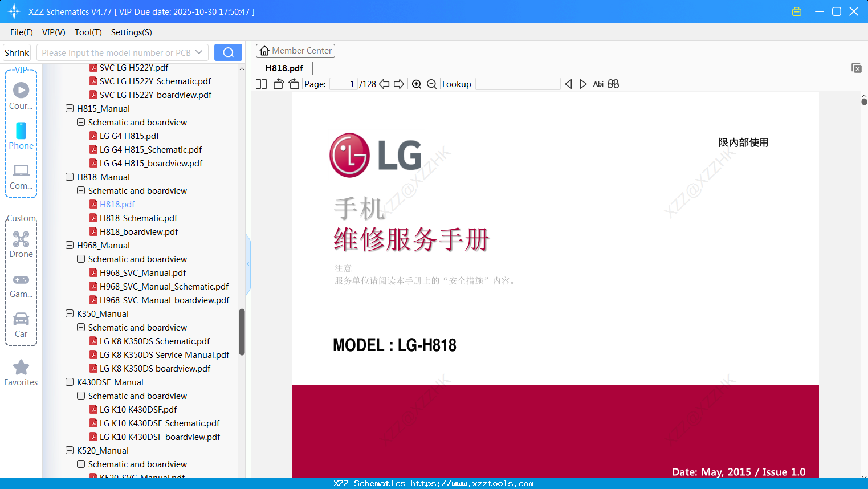This screenshot has height=489, width=868.
Task: Toggle the Abi match-case option
Action: 598,84
